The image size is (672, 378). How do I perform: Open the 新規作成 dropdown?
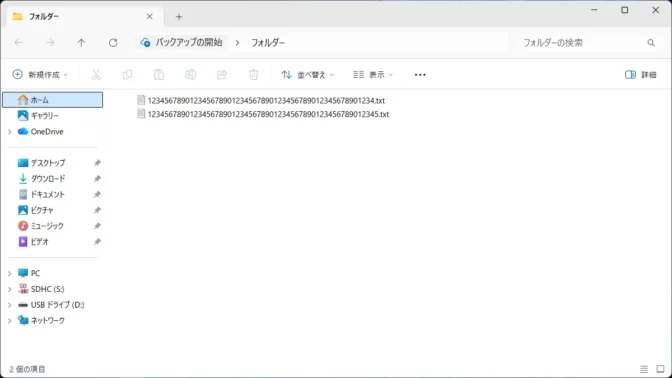[40, 75]
